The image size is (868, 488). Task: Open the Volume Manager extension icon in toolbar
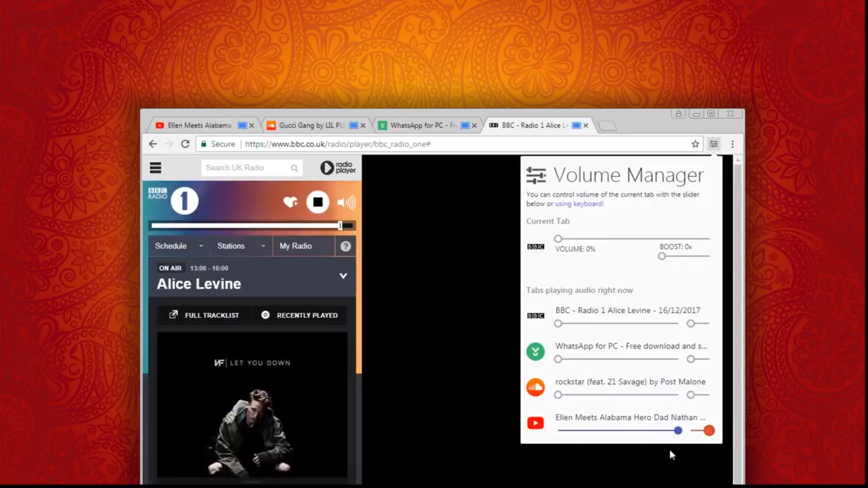point(714,144)
